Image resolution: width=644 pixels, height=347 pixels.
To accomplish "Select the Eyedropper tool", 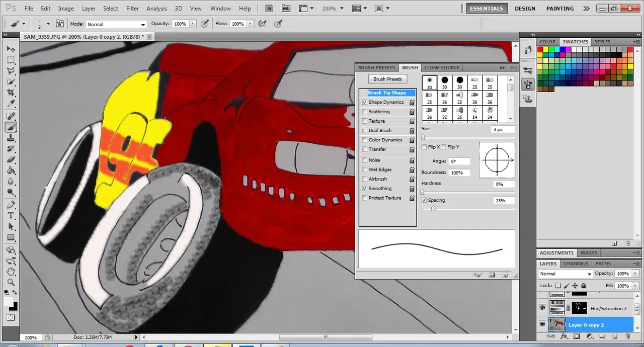I will pos(11,104).
